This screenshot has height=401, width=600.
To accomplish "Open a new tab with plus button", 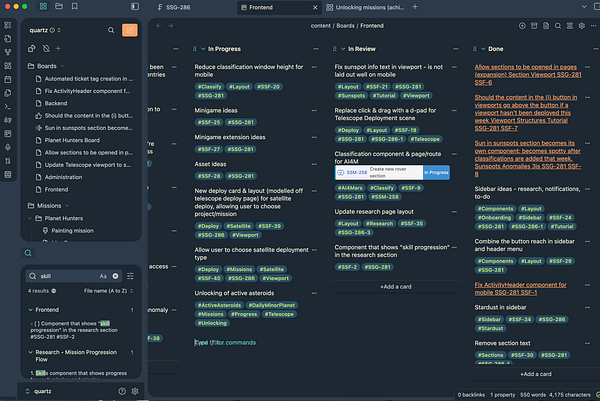I will [x=415, y=7].
